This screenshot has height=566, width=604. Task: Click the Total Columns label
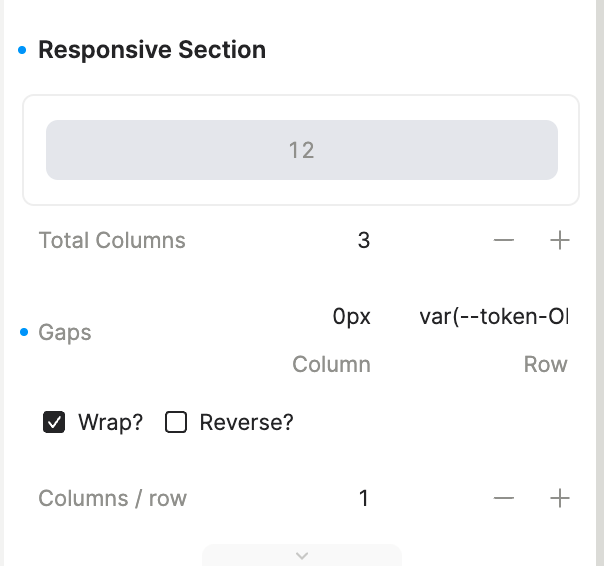coord(112,241)
